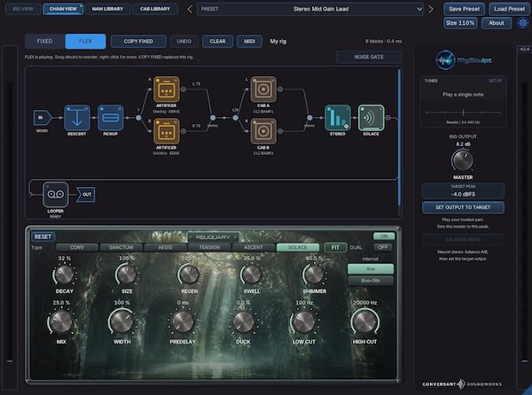Click the Y splitter node before the amps
Screen dimensions: 532x395
138,118
